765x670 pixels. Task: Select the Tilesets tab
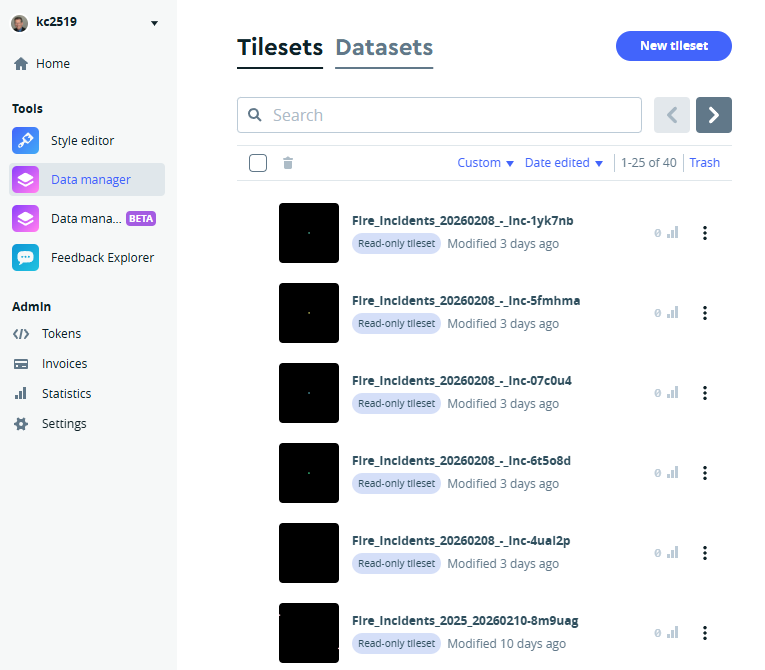click(280, 48)
